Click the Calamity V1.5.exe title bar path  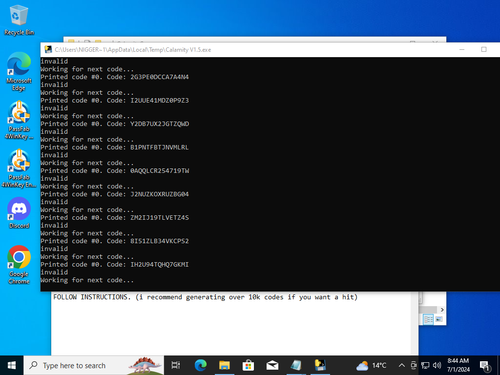coord(133,50)
